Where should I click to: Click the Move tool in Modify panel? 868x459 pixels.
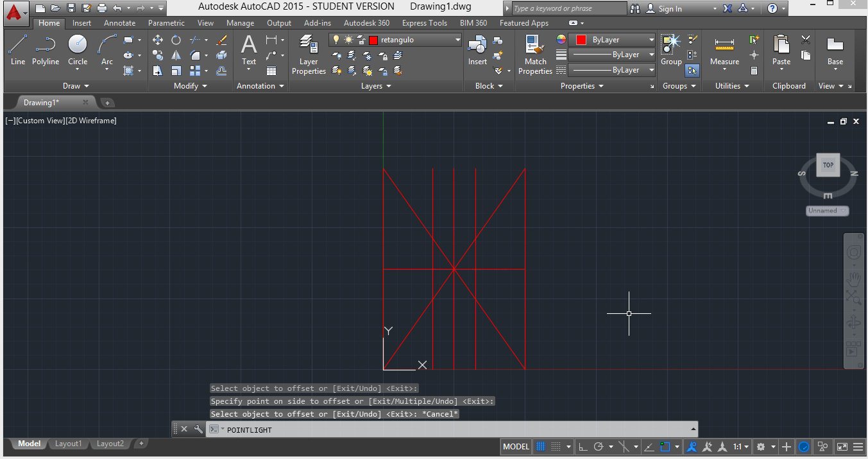click(158, 40)
